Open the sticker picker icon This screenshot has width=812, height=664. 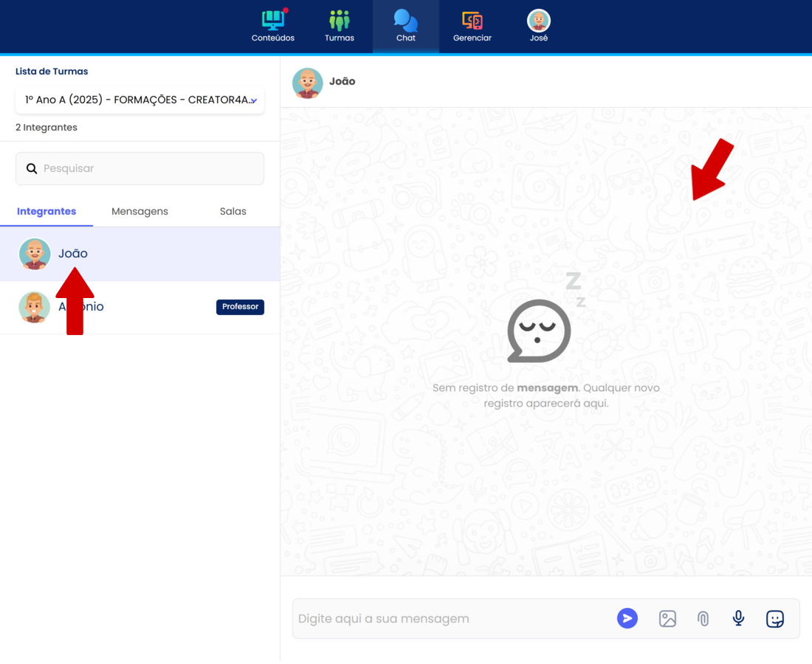pos(774,618)
